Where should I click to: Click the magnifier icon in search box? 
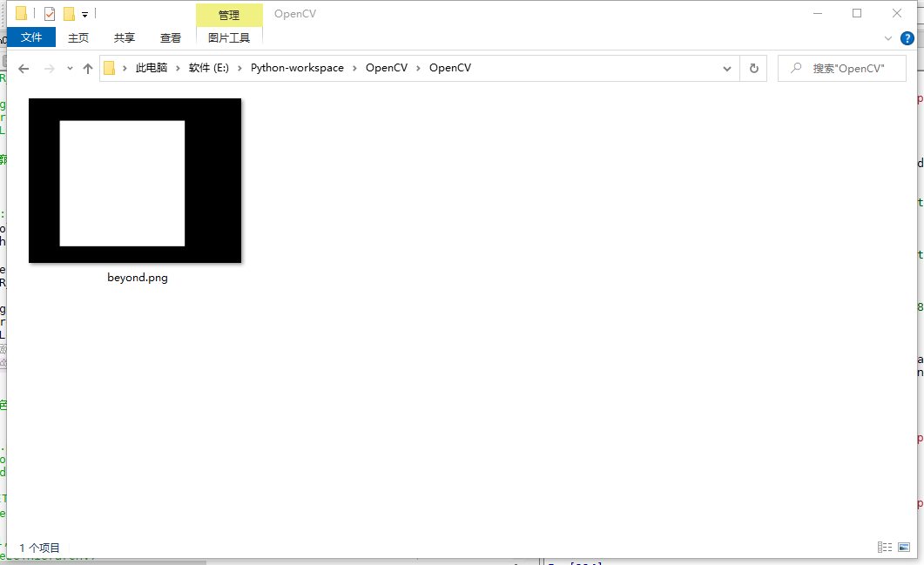click(796, 68)
